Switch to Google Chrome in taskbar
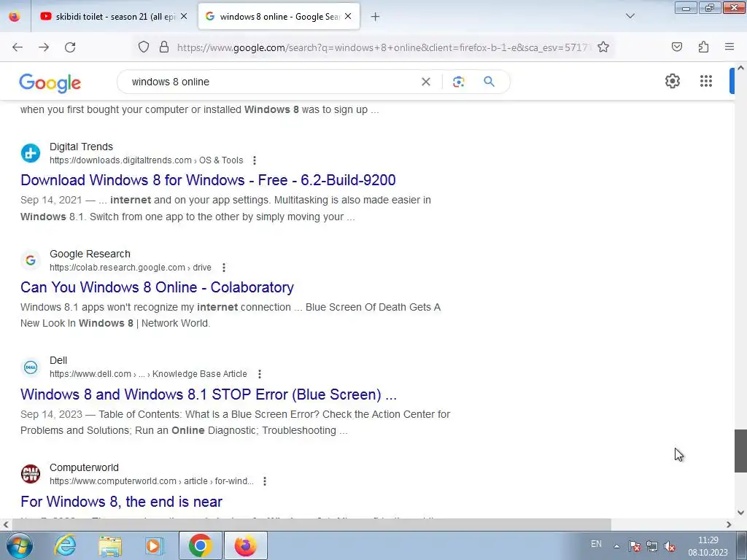Viewport: 747px width, 560px height. tap(200, 545)
